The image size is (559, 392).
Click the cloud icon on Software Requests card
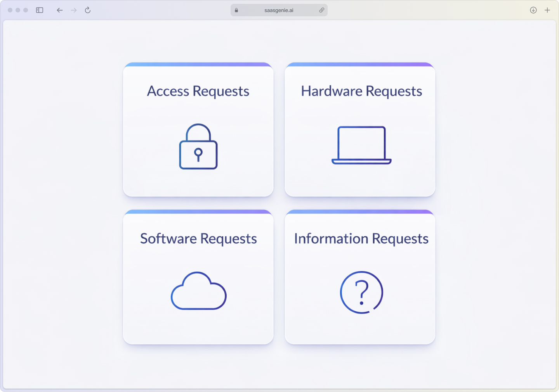[198, 291]
